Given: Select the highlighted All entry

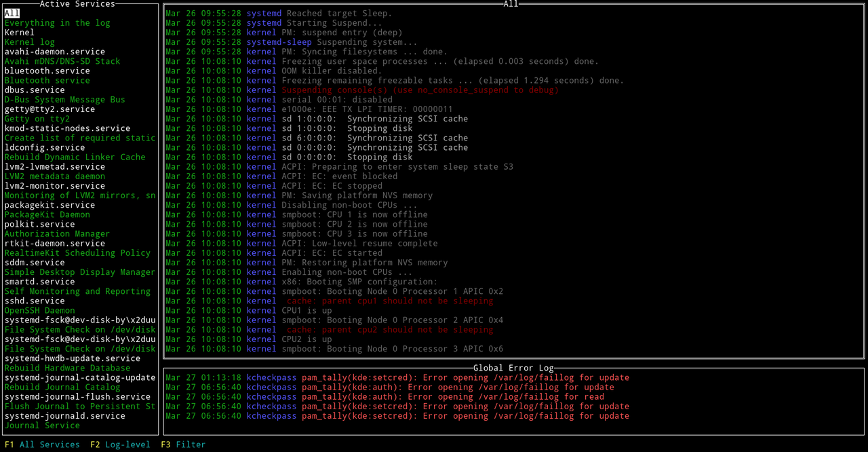Looking at the screenshot, I should tap(12, 13).
